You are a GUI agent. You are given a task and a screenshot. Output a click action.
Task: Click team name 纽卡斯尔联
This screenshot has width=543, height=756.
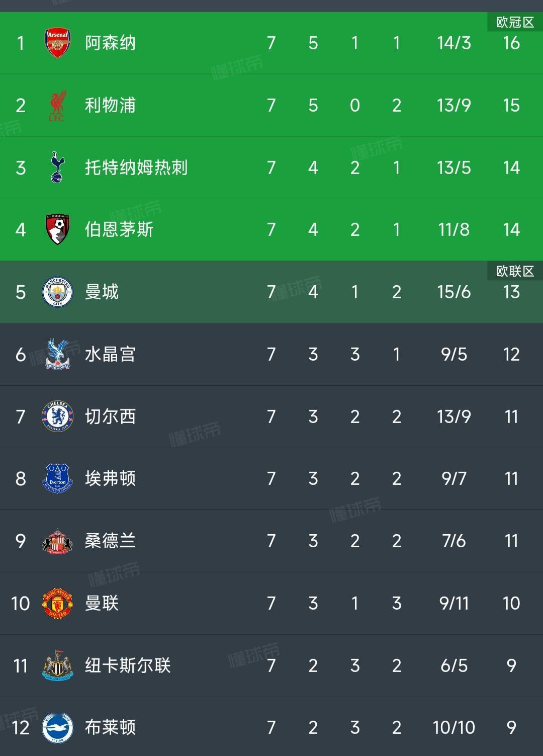tap(128, 665)
